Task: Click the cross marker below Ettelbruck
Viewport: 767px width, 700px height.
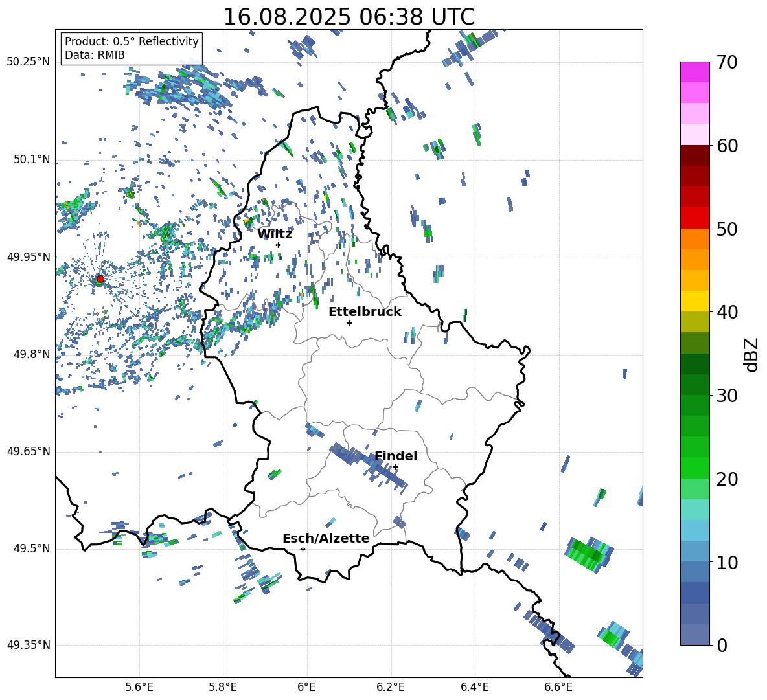Action: (x=349, y=322)
